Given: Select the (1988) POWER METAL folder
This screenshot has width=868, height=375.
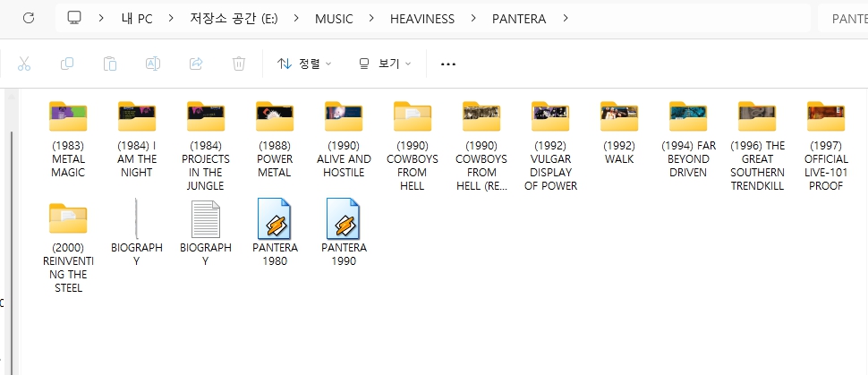Looking at the screenshot, I should [275, 139].
